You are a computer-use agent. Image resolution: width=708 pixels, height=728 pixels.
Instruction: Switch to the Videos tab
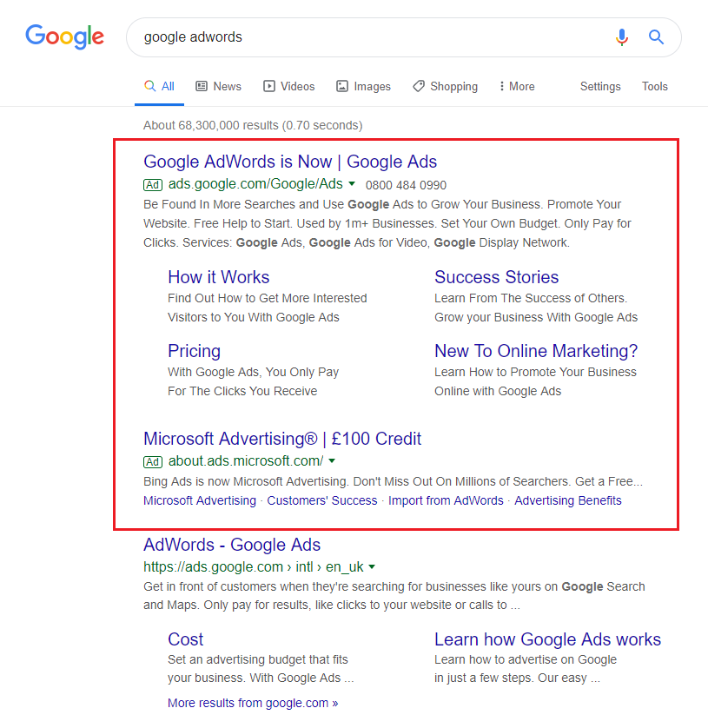(x=288, y=86)
